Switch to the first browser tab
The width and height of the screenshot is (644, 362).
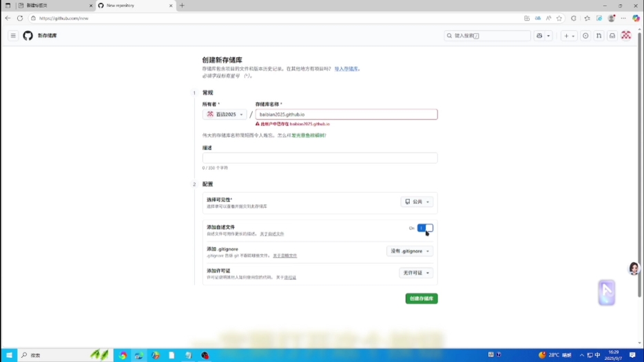click(x=56, y=6)
